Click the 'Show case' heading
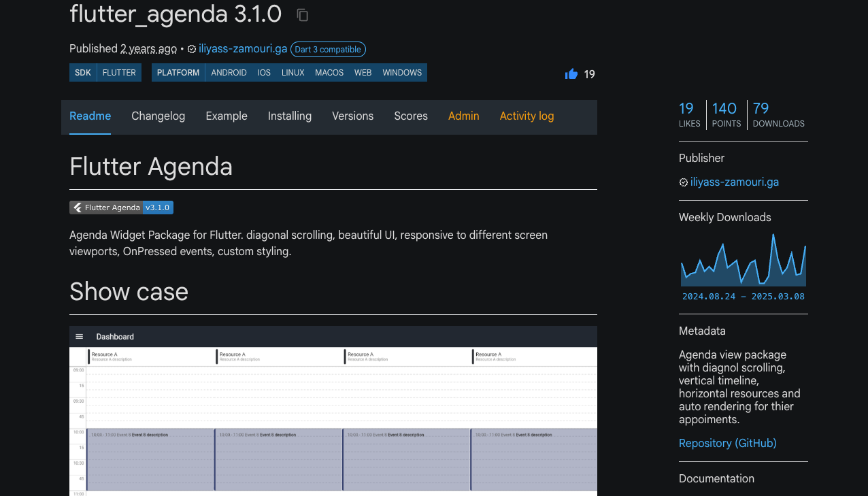Viewport: 868px width, 496px height. [129, 292]
